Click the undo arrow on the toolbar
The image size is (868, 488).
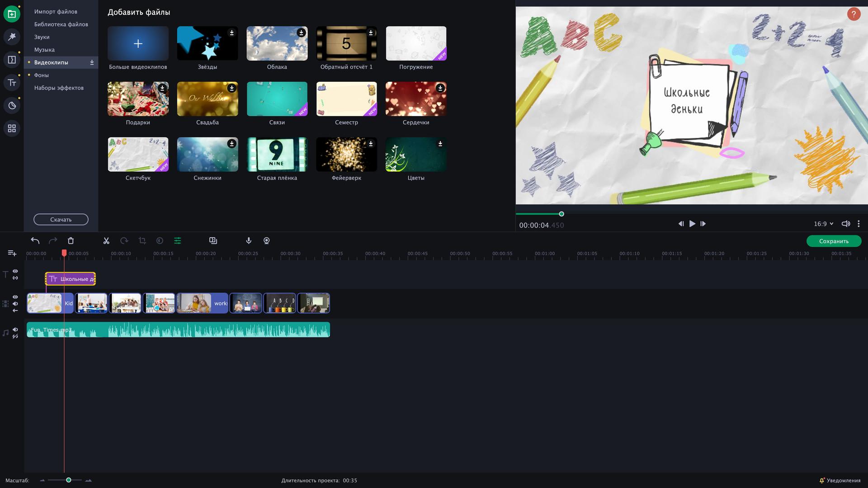pos(34,241)
